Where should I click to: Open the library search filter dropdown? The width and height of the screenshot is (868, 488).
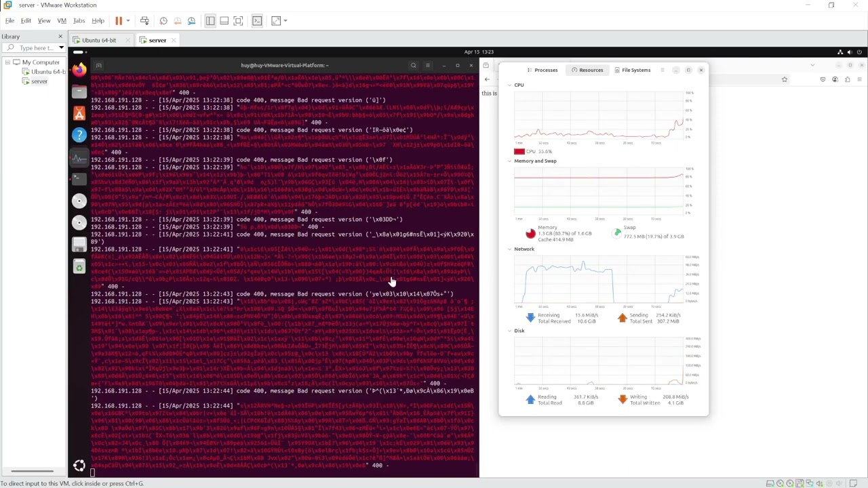(x=61, y=48)
